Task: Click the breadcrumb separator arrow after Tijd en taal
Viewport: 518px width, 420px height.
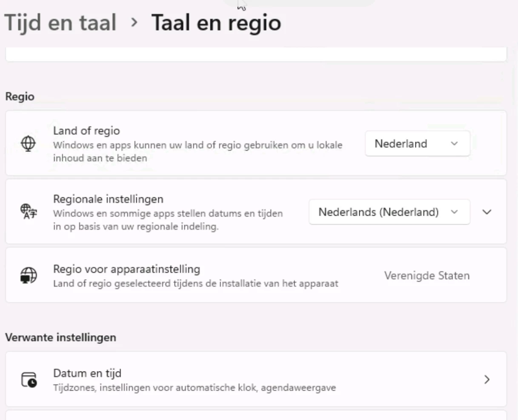Action: pyautogui.click(x=134, y=23)
